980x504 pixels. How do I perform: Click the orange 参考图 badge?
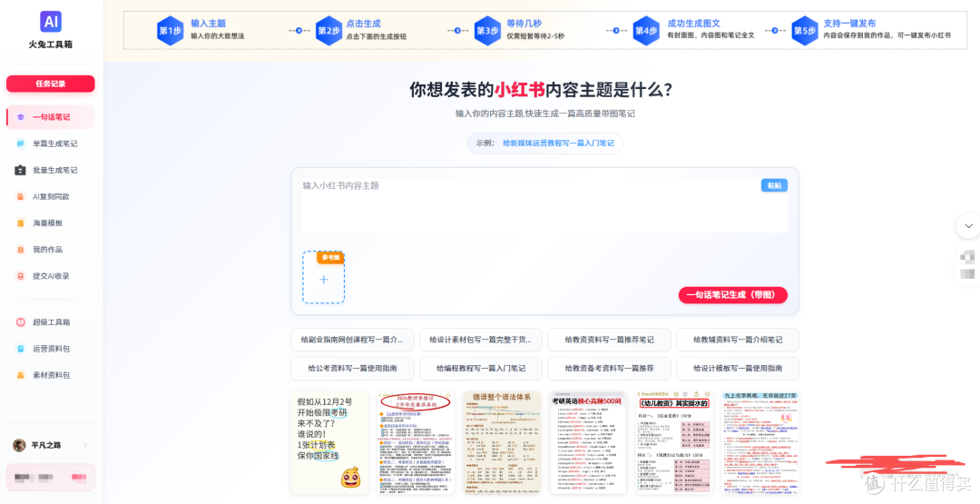[x=330, y=258]
